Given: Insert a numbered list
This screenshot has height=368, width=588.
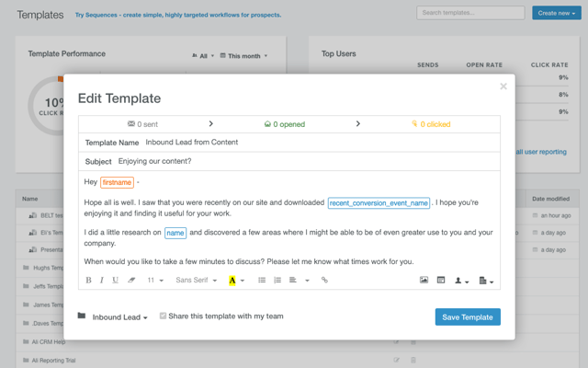Looking at the screenshot, I should tap(277, 280).
